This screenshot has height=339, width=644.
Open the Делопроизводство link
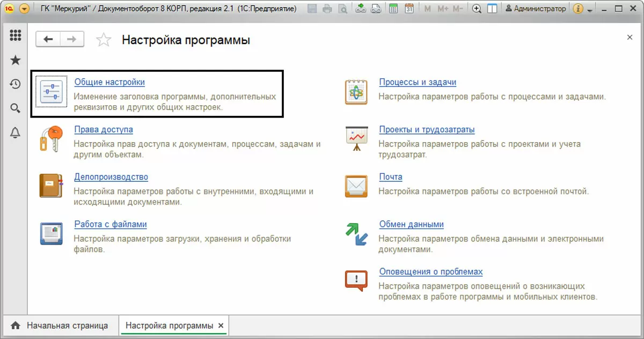111,176
